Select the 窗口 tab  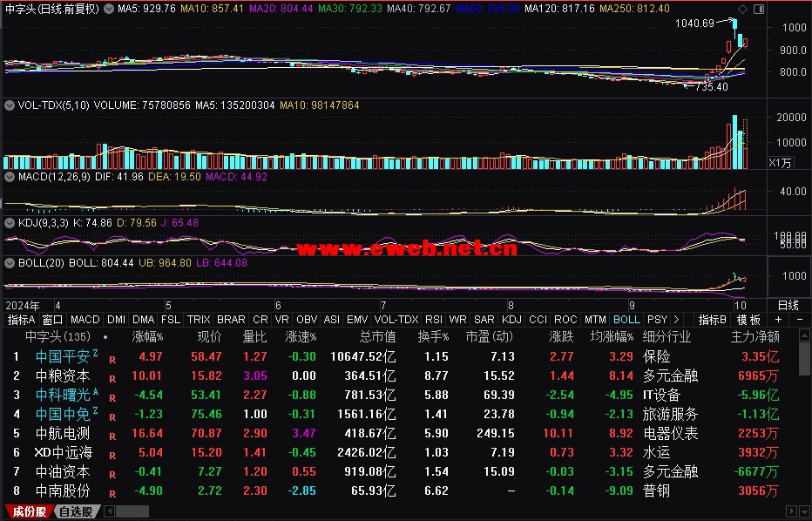52,320
